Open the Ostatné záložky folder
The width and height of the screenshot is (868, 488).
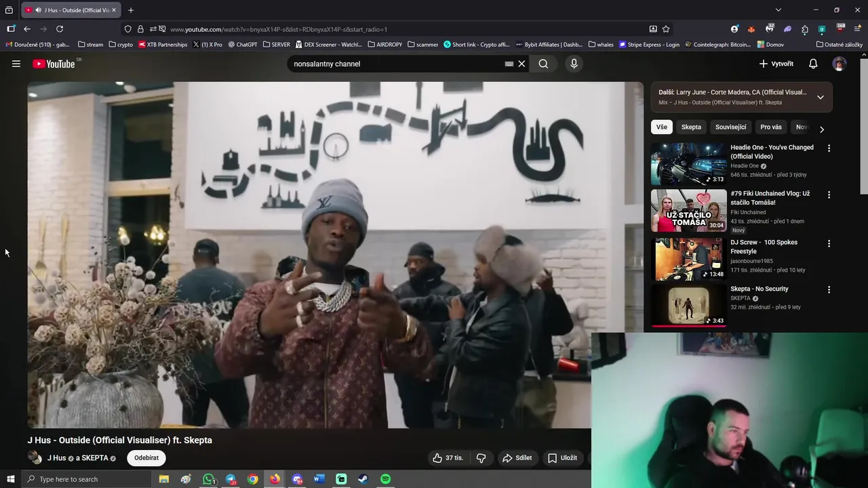tap(840, 45)
